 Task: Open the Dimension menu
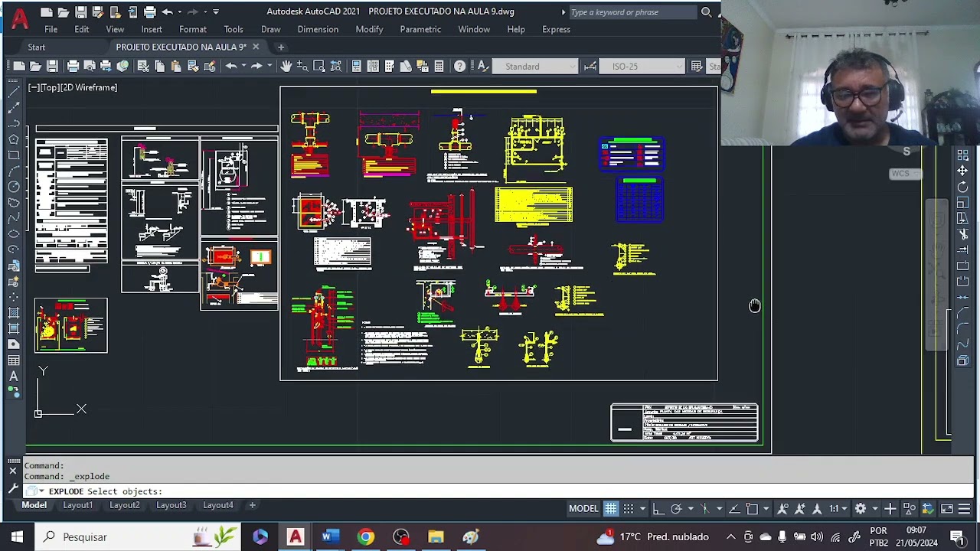(x=318, y=29)
